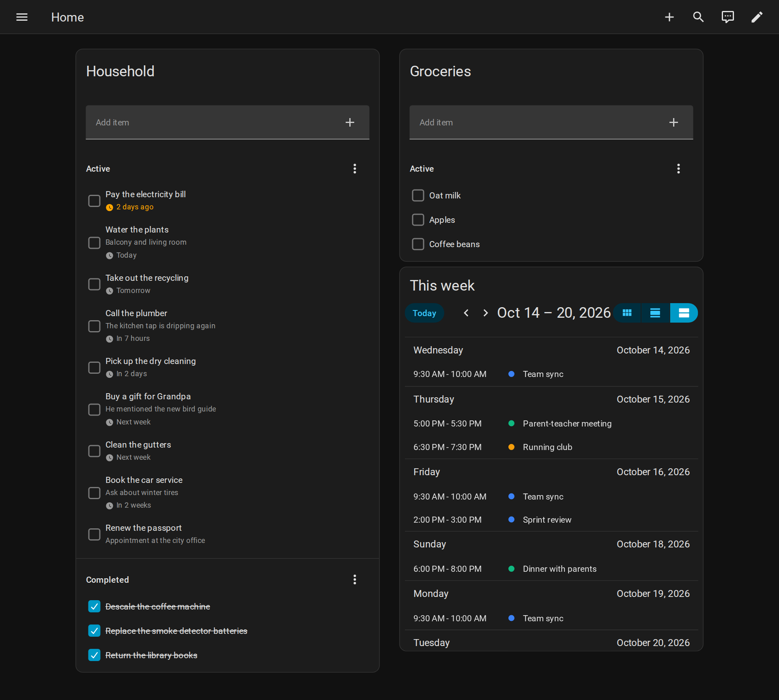Check off Apples grocery item

[x=418, y=220]
